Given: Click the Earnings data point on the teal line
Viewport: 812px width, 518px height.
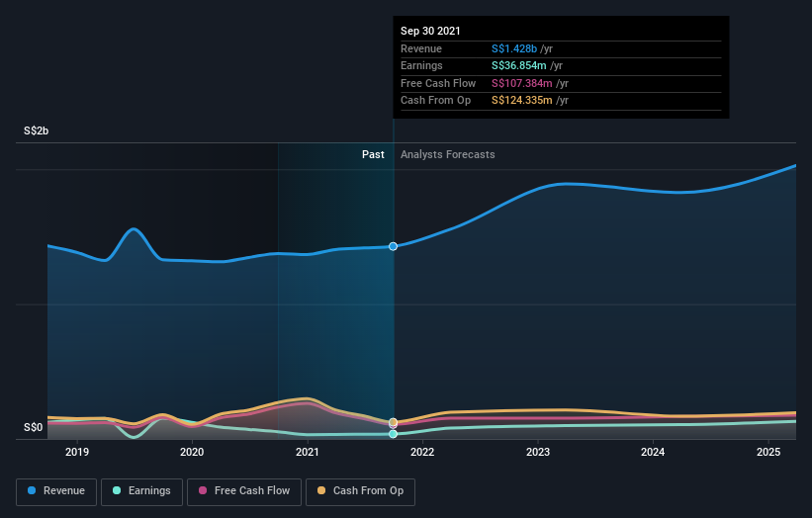Looking at the screenshot, I should [393, 434].
